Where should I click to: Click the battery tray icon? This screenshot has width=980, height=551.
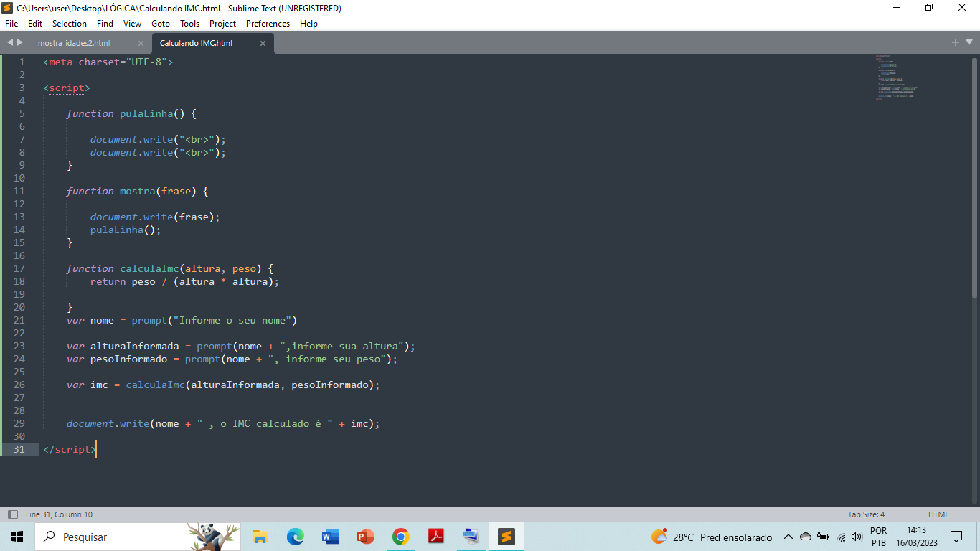tap(823, 537)
